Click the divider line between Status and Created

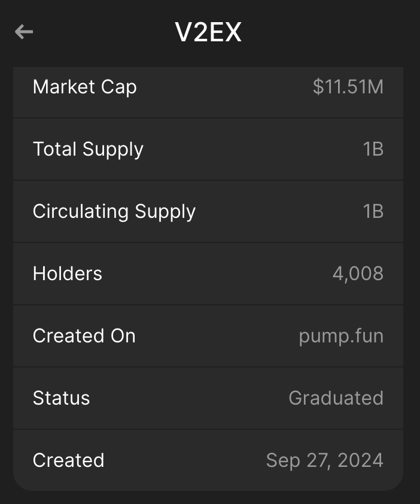coord(208,429)
